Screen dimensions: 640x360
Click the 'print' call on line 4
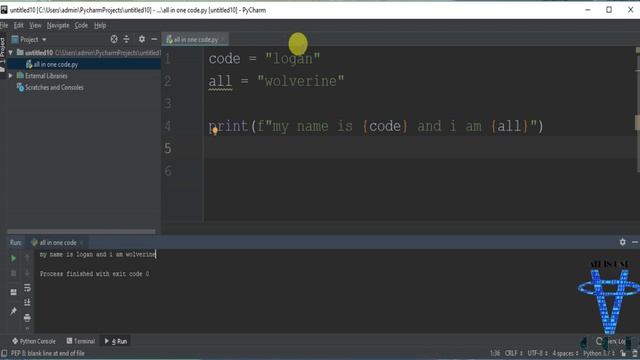click(x=228, y=126)
